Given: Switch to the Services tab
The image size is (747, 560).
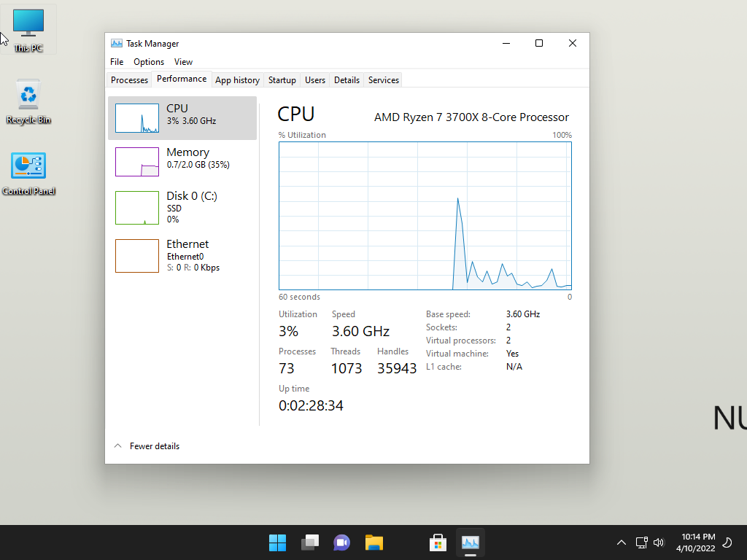Looking at the screenshot, I should coord(384,80).
